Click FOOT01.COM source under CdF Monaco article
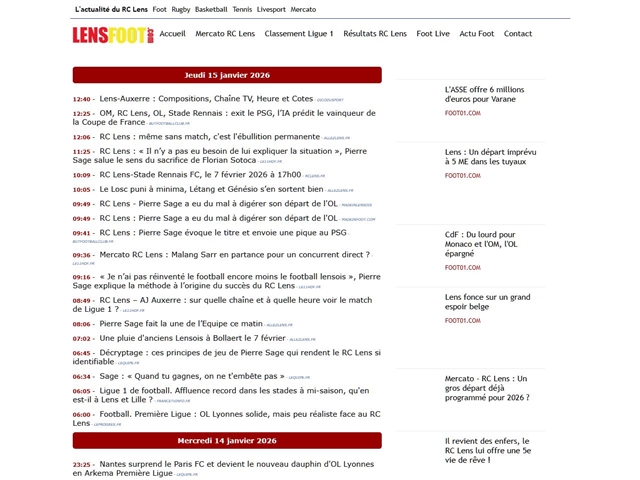 pyautogui.click(x=463, y=267)
